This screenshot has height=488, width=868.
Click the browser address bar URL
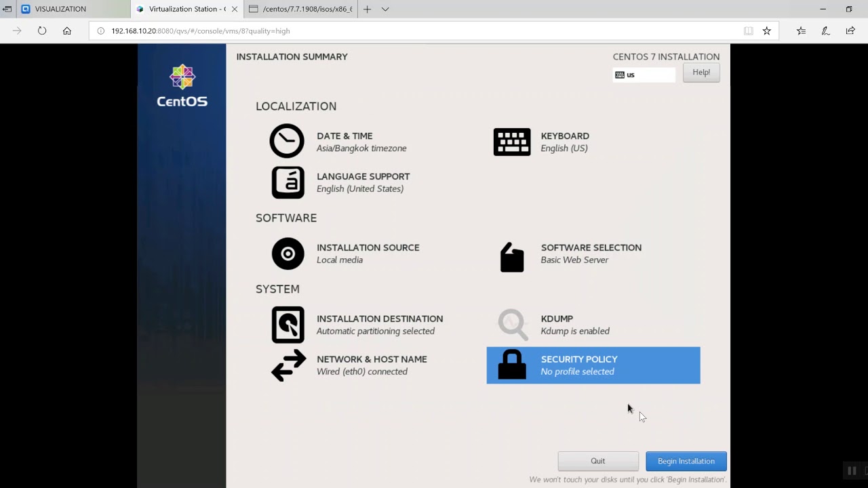point(201,31)
